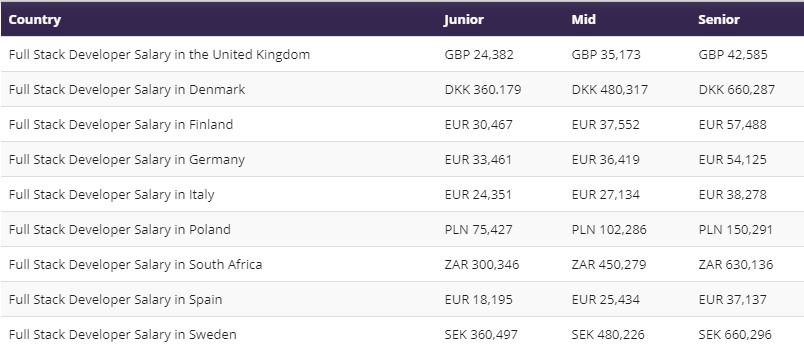Click the ZAR 630,136 senior salary cell
Screen dimensions: 804x360
[736, 265]
